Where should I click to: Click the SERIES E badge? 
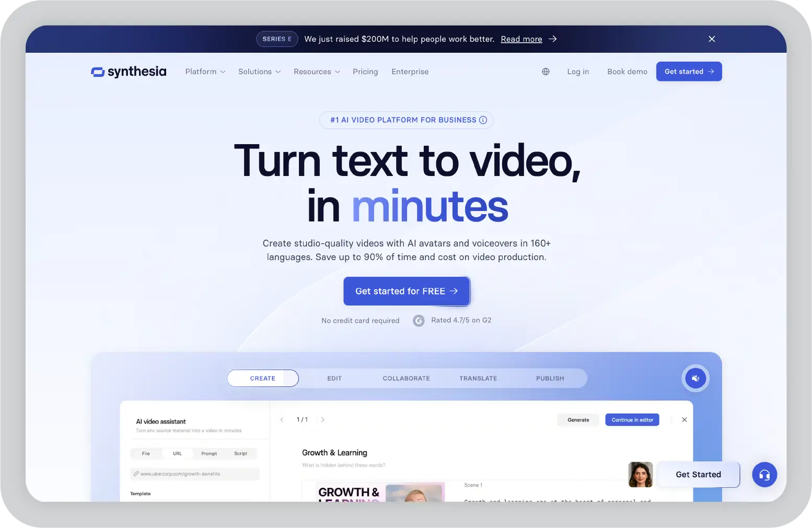click(277, 39)
